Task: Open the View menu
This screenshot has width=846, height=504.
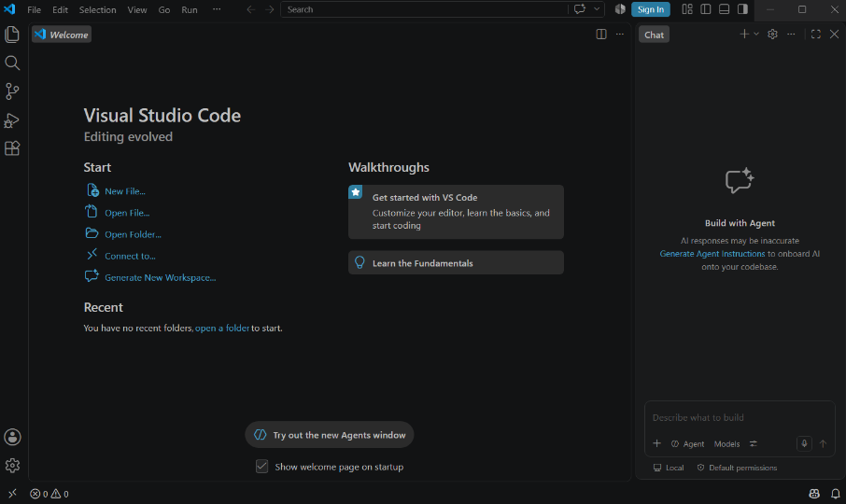Action: coord(137,9)
